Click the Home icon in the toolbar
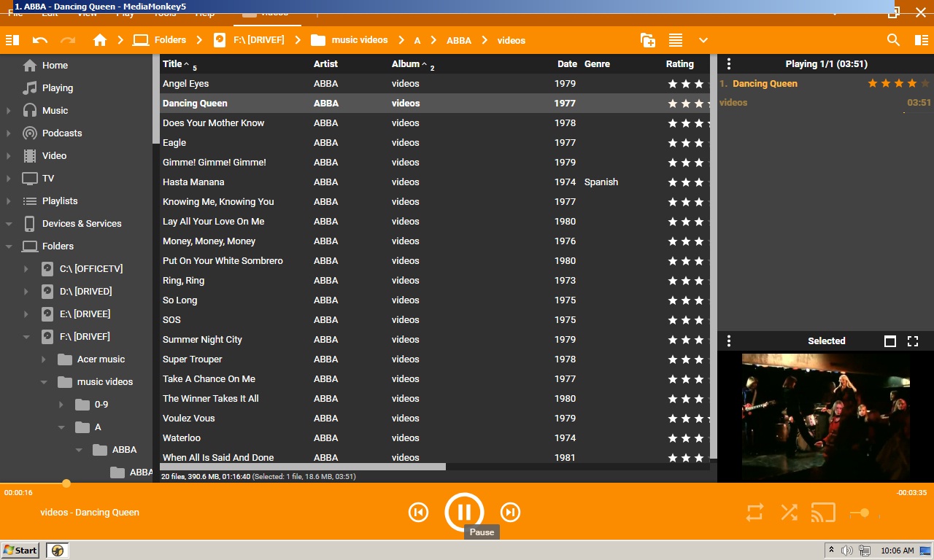Screen dimensions: 934x560 coord(100,40)
